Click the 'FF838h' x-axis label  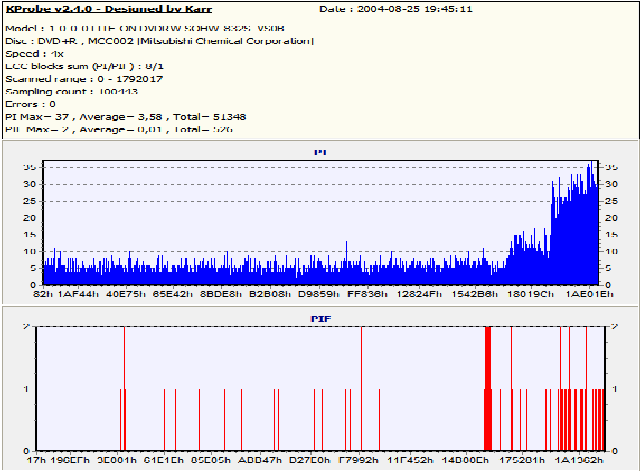tap(367, 294)
